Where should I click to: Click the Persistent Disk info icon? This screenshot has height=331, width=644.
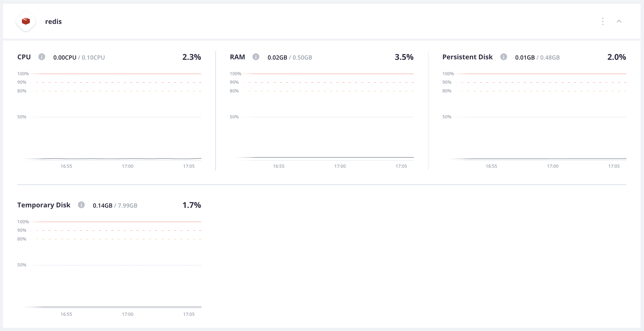504,57
